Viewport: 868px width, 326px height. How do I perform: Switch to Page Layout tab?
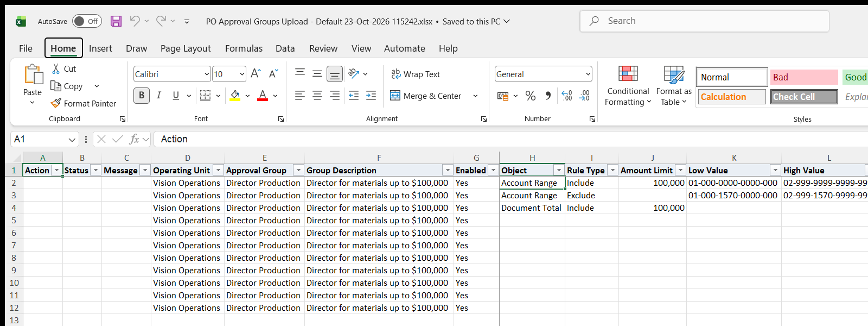point(186,48)
